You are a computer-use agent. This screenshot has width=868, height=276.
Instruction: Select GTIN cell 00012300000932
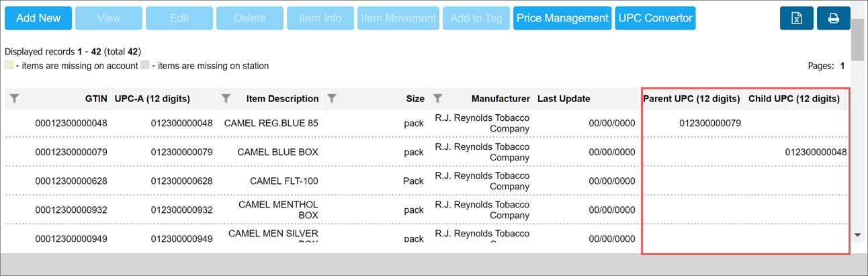click(x=71, y=210)
